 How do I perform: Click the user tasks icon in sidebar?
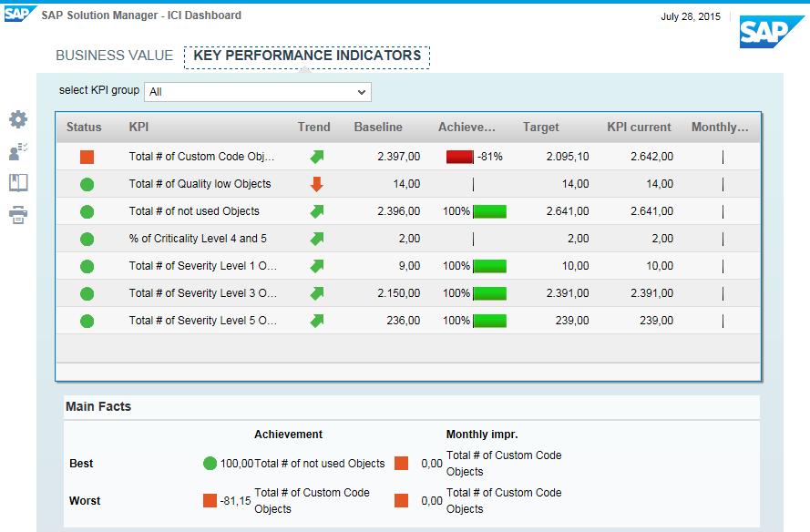[x=18, y=151]
